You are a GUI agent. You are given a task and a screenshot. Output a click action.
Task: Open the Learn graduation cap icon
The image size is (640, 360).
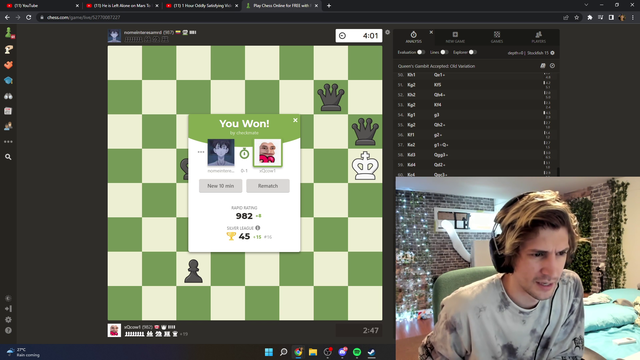(x=9, y=80)
